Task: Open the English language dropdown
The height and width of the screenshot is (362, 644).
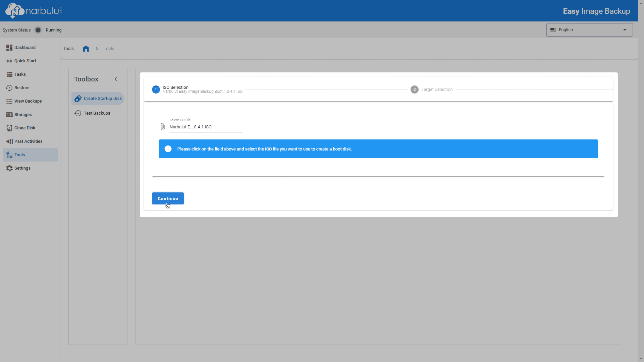Action: (589, 30)
